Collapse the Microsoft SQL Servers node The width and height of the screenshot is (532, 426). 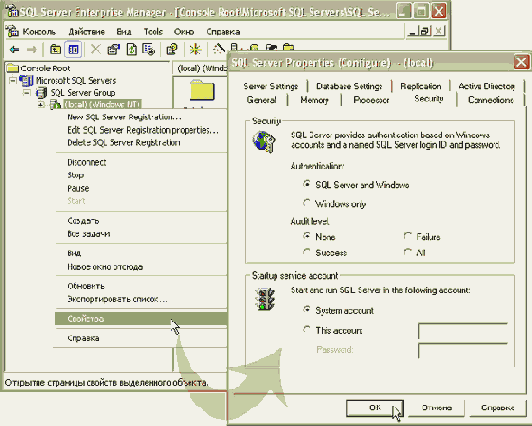13,81
